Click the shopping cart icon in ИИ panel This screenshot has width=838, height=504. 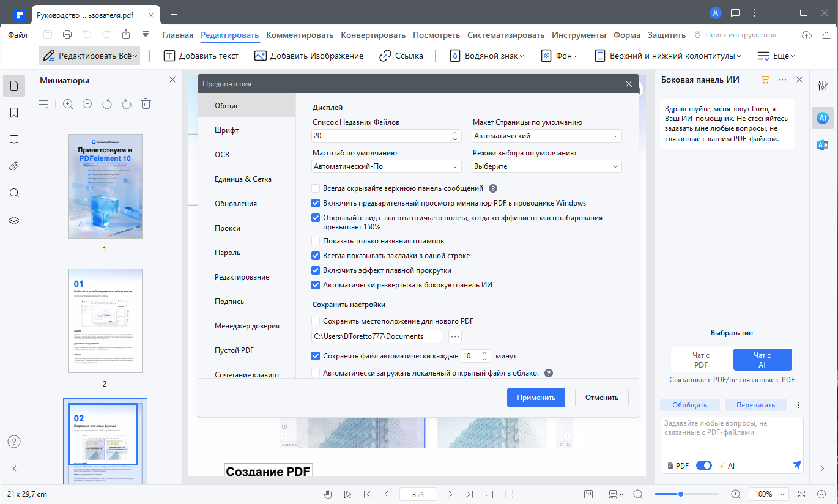[765, 80]
